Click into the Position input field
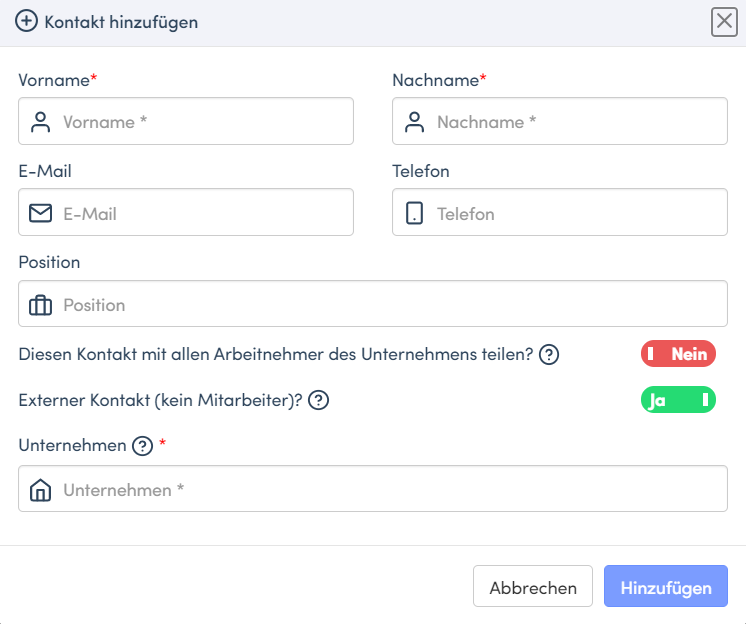This screenshot has width=746, height=624. (373, 303)
